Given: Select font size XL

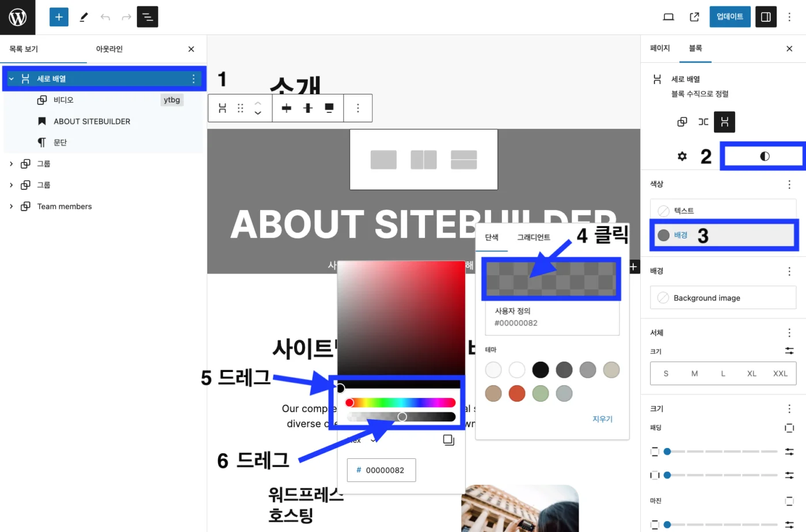Looking at the screenshot, I should click(752, 374).
